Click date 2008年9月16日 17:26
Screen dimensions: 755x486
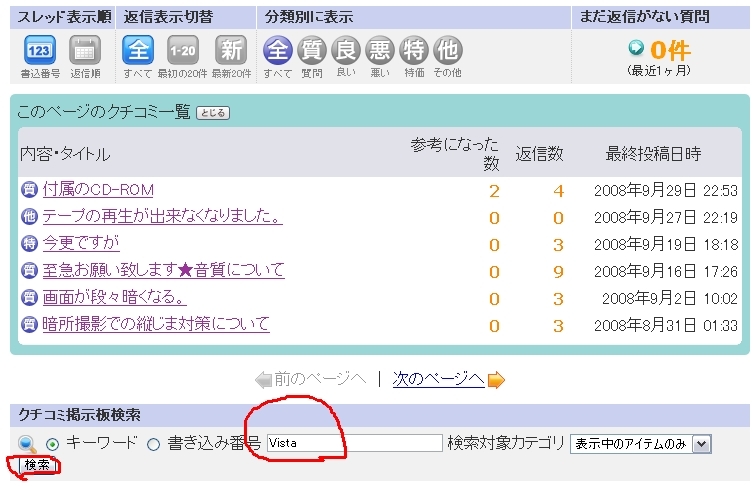666,272
